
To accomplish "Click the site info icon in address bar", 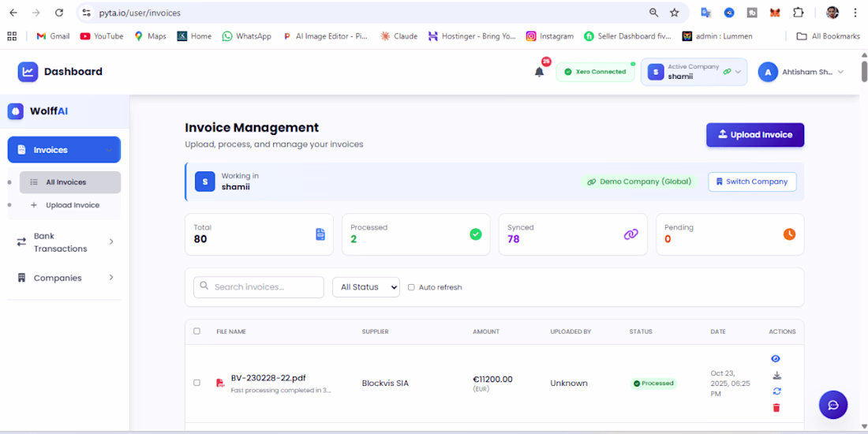I will (x=86, y=12).
